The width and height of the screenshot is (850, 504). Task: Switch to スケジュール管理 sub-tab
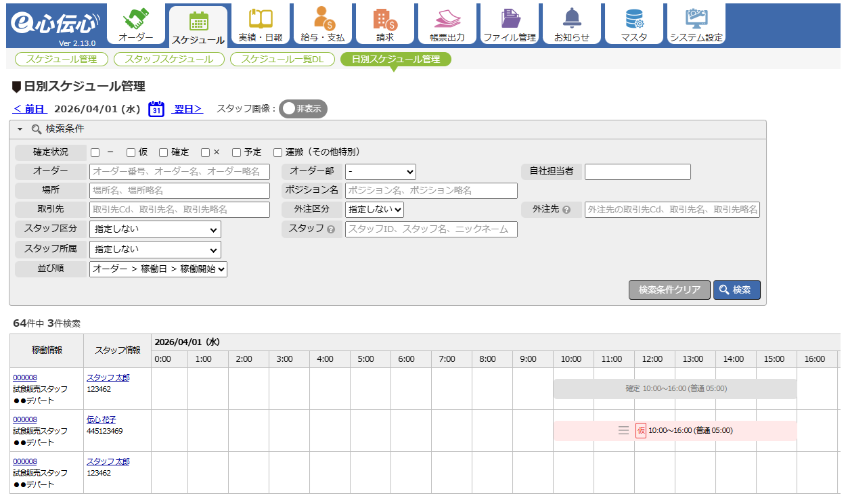[x=62, y=59]
